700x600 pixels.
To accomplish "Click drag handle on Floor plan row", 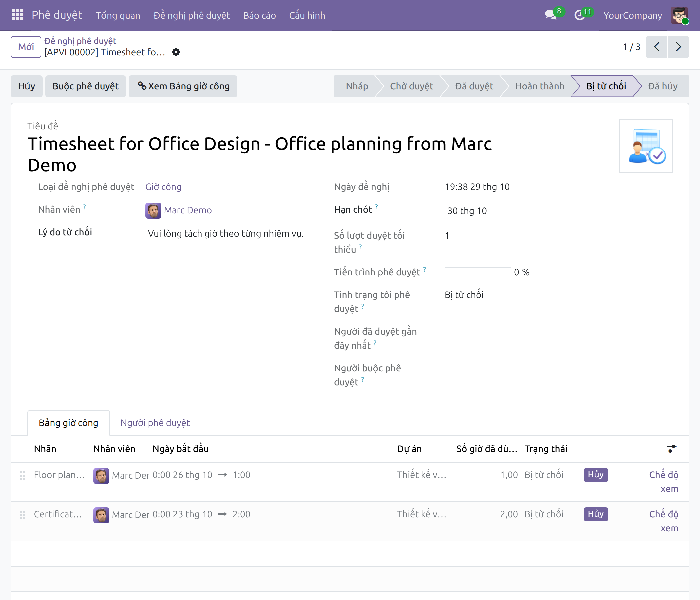I will click(22, 475).
